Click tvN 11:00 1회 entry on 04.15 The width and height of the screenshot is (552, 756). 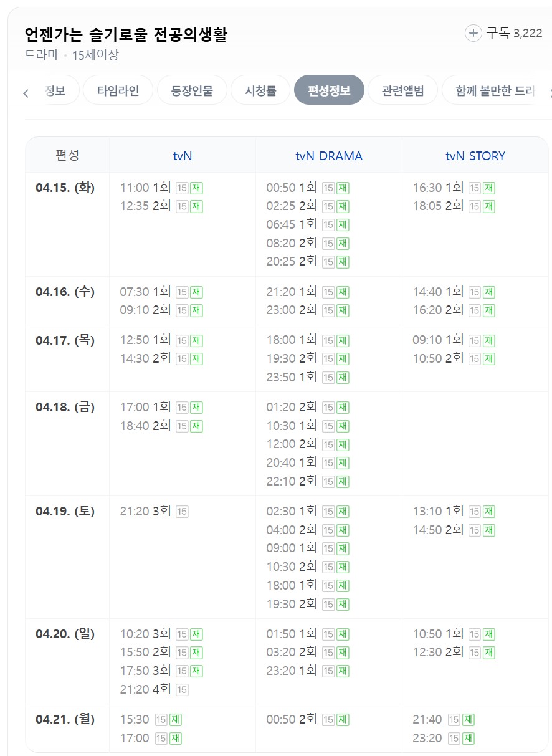162,188
